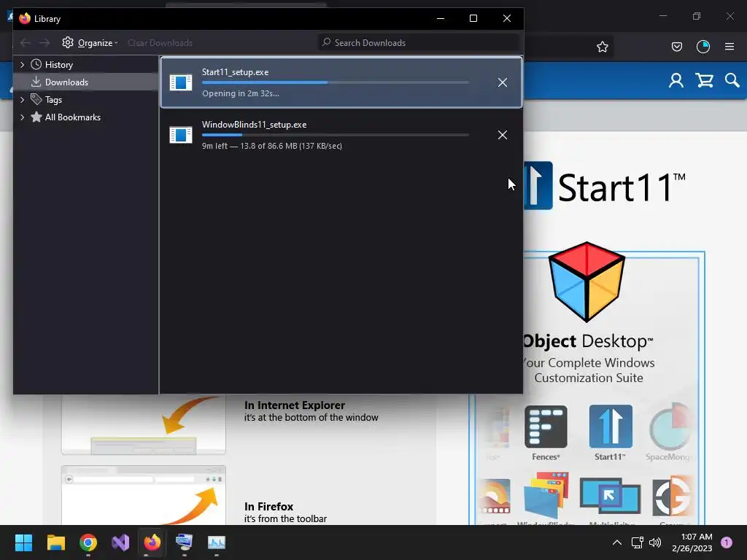Select Tags in the Library sidebar
Image resolution: width=747 pixels, height=560 pixels.
pos(53,99)
